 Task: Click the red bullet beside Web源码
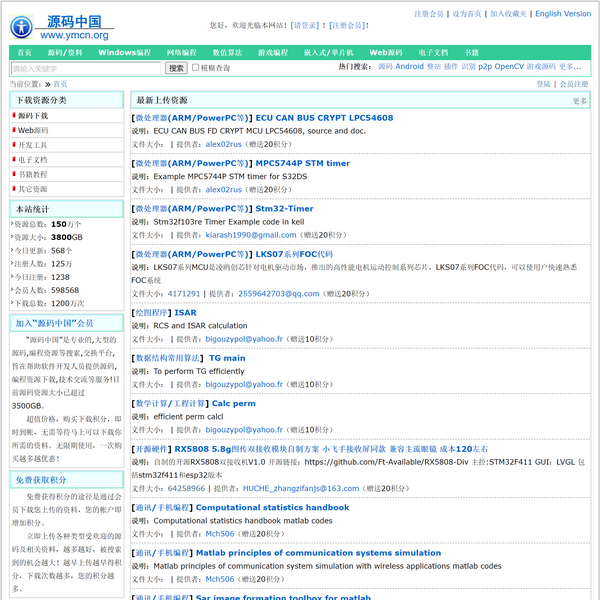click(x=14, y=131)
